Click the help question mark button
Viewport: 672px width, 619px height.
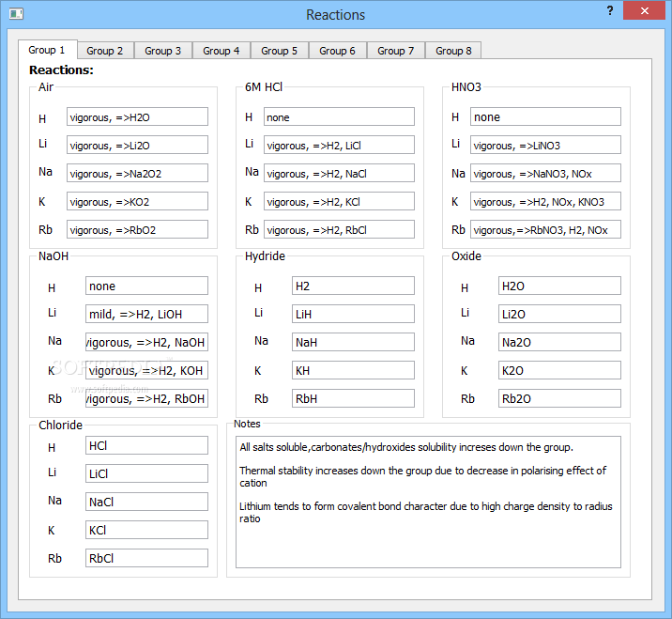coord(610,10)
